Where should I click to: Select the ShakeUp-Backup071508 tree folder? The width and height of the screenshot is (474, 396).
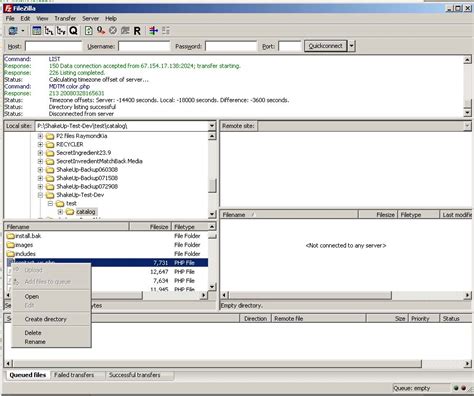87,178
